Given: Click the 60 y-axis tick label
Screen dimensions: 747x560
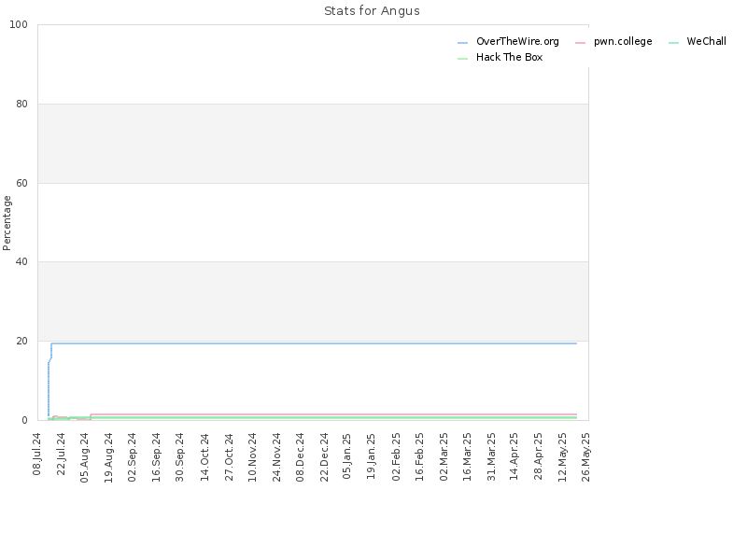Looking at the screenshot, I should 21,183.
